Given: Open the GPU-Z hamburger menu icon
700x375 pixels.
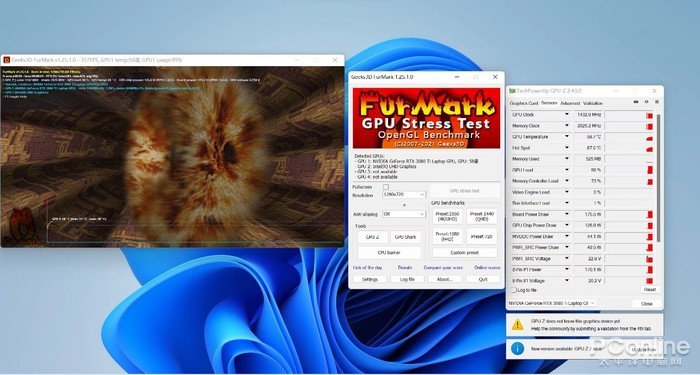Looking at the screenshot, I should (657, 102).
